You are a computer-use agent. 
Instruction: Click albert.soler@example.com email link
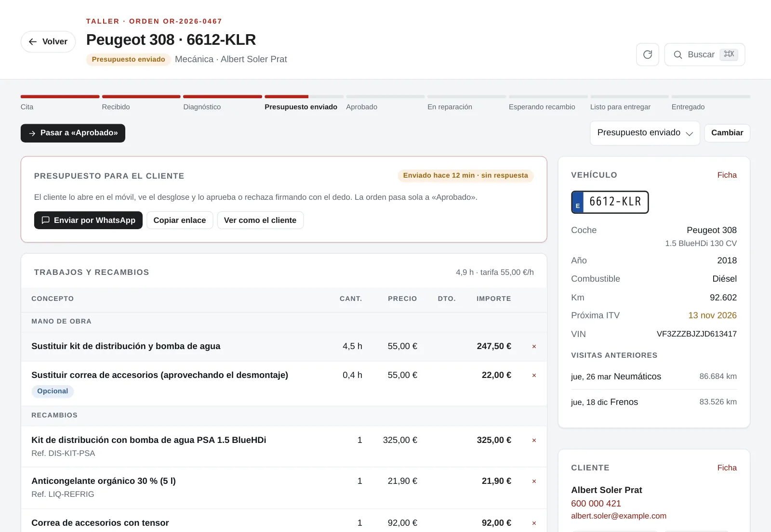click(x=619, y=516)
